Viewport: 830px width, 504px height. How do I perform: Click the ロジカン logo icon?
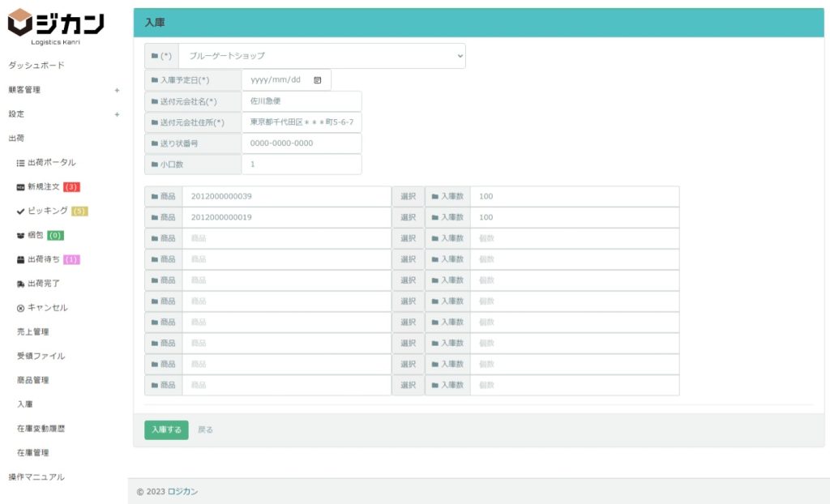point(20,23)
